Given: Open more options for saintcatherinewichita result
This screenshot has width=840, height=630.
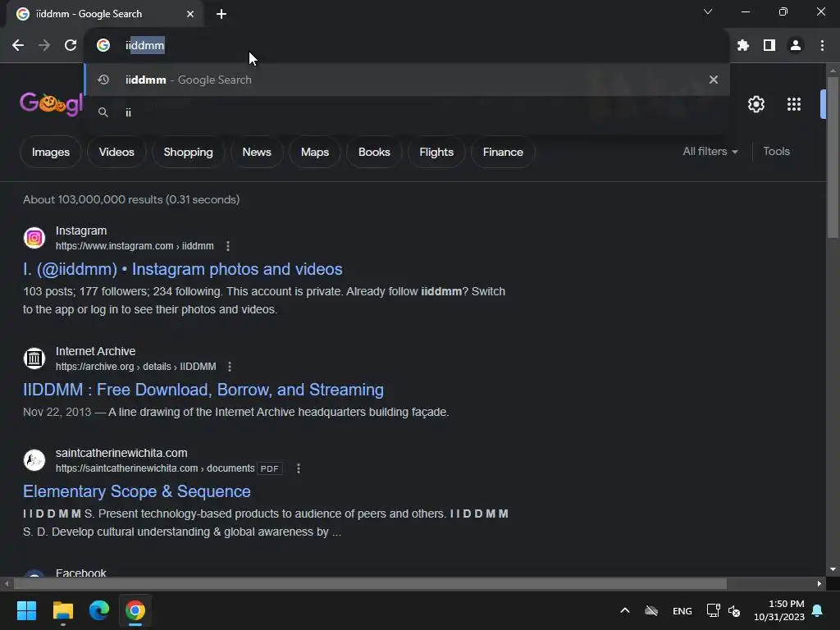Looking at the screenshot, I should coord(299,468).
